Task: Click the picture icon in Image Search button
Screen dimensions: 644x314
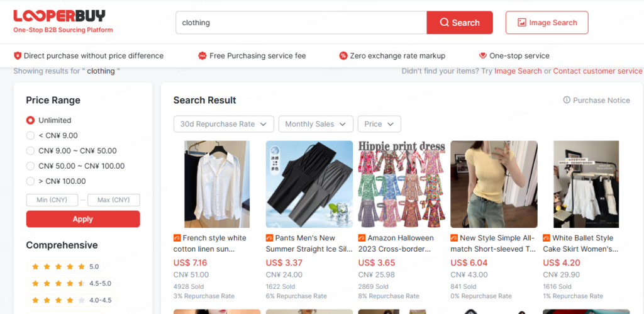Action: (521, 23)
